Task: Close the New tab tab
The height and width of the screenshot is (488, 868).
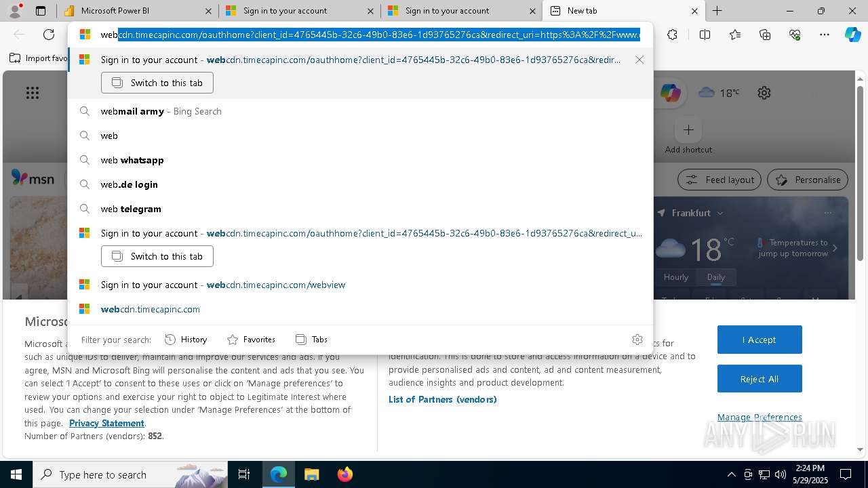Action: tap(694, 11)
